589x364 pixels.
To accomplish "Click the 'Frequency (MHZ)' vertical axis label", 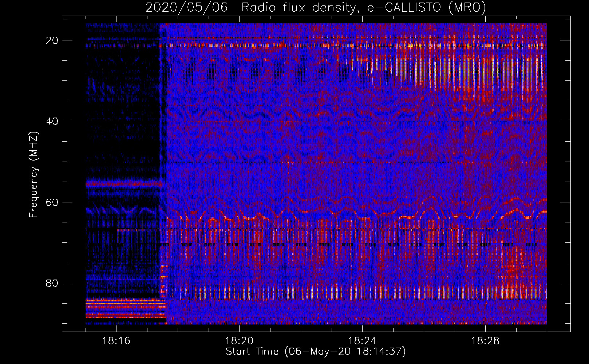I will [33, 174].
